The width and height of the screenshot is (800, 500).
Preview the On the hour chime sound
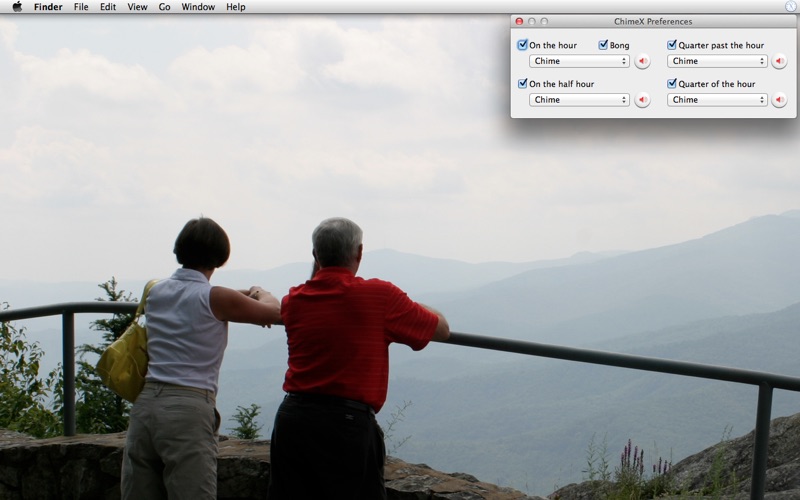(x=642, y=61)
